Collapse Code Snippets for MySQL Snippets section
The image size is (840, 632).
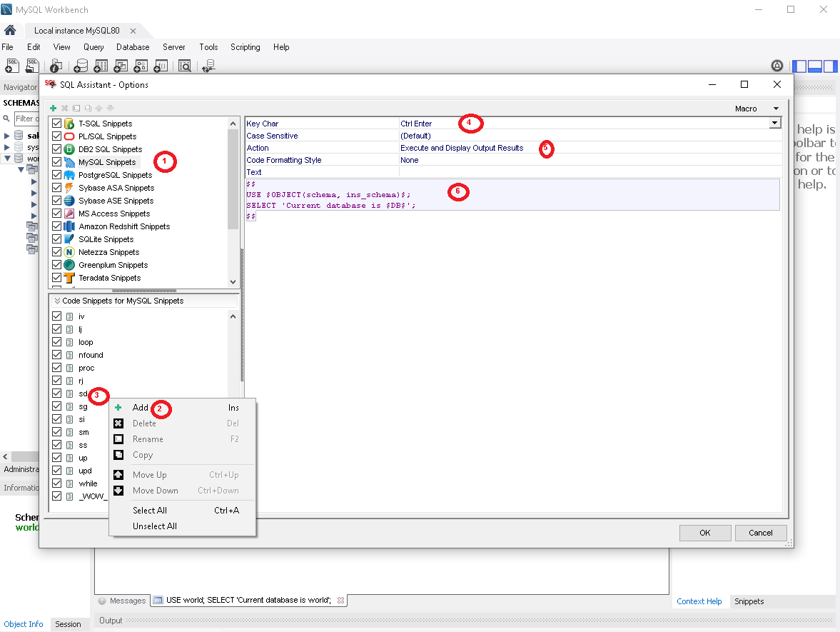[x=57, y=301]
